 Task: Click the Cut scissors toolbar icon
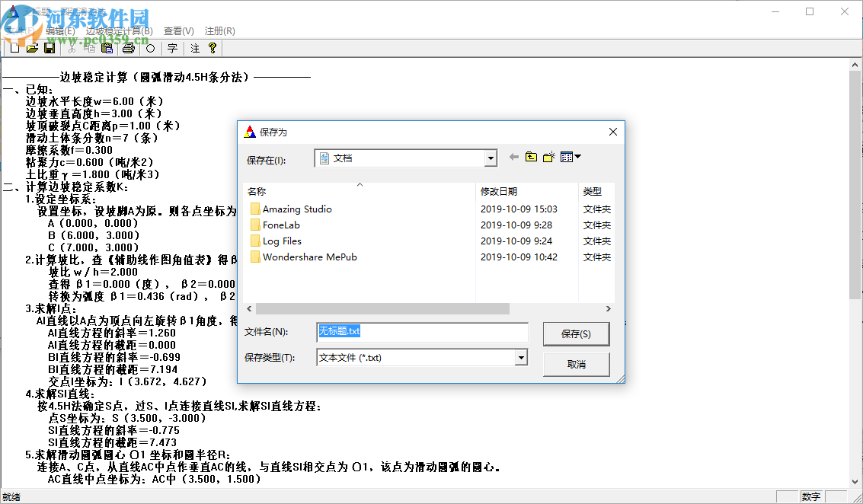pos(72,49)
